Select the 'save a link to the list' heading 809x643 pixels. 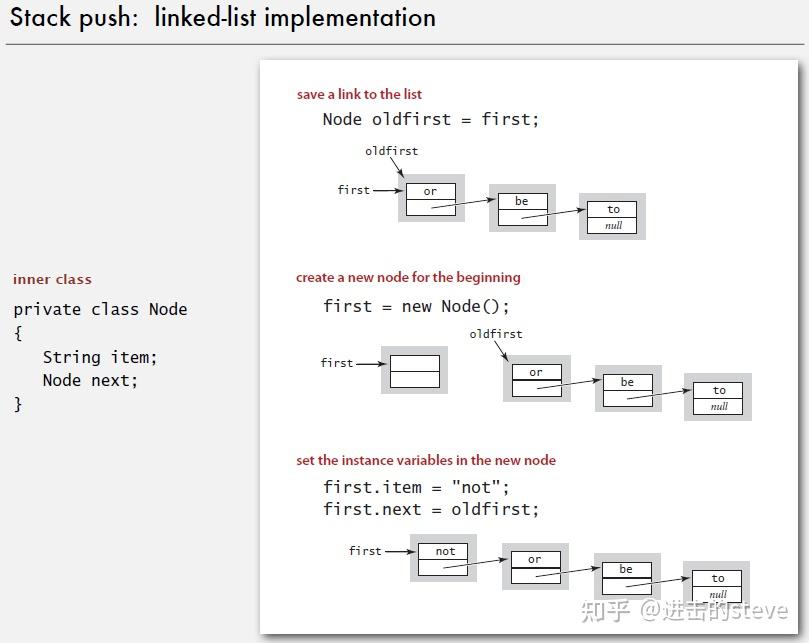point(359,94)
